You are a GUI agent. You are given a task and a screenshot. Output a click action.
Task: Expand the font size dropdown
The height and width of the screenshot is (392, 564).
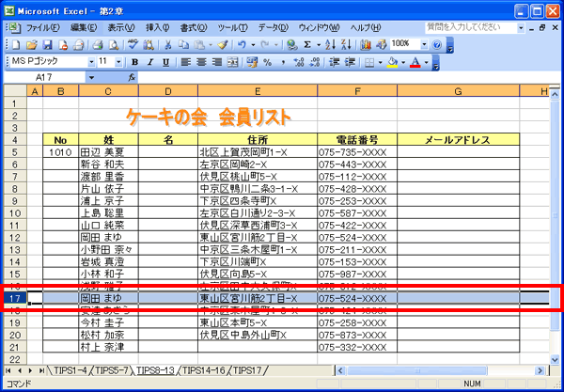tap(118, 63)
